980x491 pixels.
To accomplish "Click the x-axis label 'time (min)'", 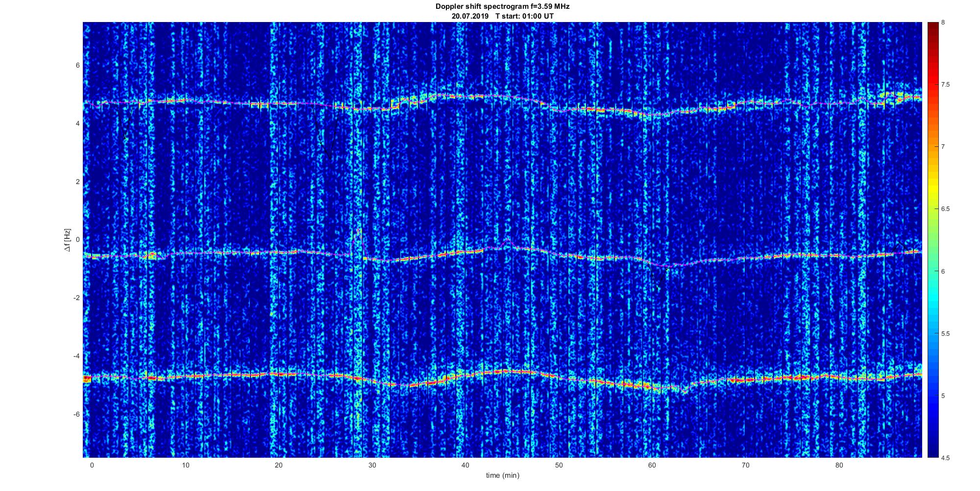I will tap(502, 475).
